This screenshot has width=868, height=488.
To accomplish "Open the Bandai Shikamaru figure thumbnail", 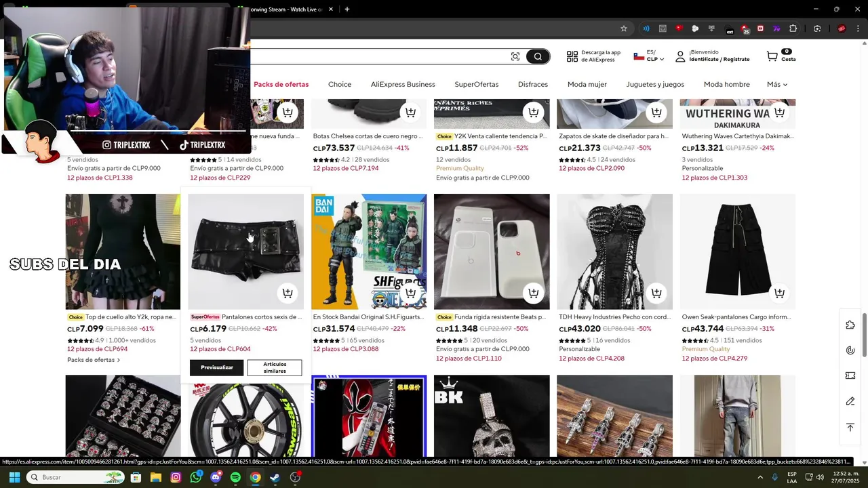I will pos(369,251).
